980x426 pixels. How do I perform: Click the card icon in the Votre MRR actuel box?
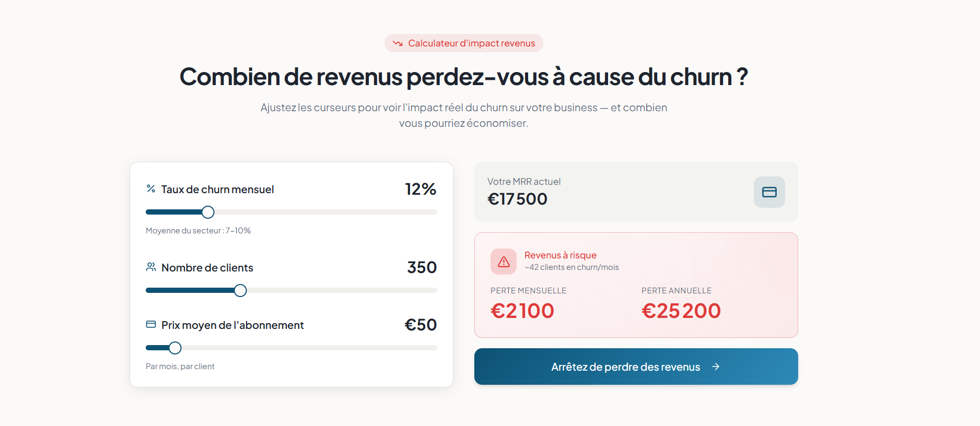click(769, 192)
